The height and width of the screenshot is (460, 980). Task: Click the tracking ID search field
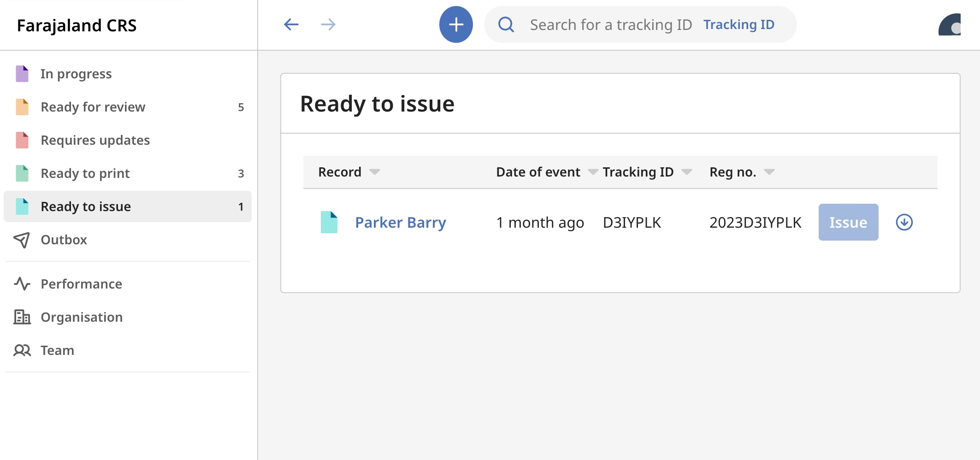[x=610, y=24]
